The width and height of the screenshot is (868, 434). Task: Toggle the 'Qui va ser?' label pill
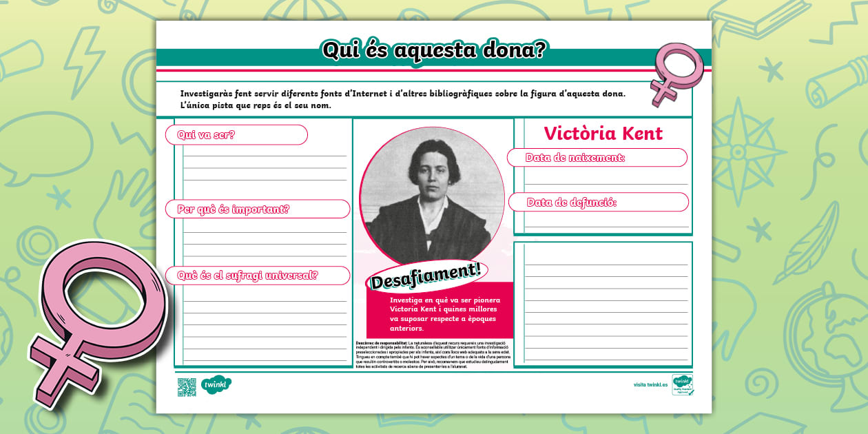click(x=235, y=135)
